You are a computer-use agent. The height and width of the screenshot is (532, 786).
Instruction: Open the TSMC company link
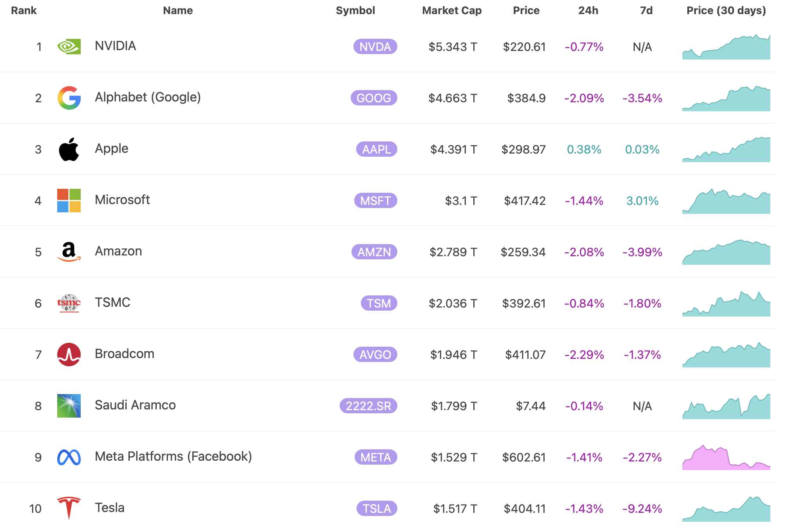click(x=112, y=302)
